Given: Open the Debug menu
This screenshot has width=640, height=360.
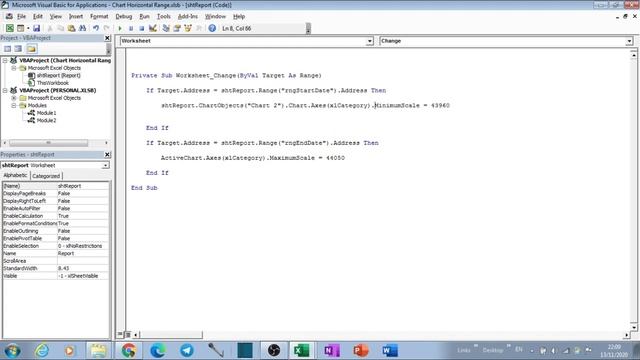Looking at the screenshot, I should pos(124,16).
